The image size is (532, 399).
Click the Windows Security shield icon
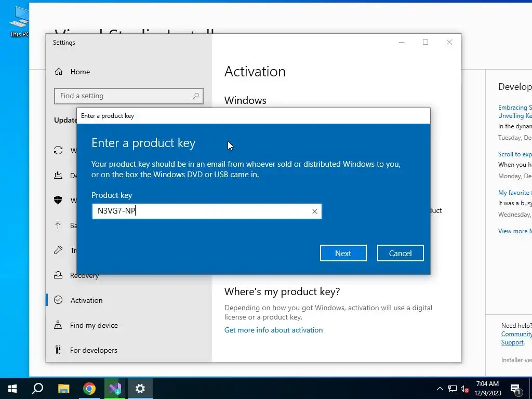(x=58, y=200)
